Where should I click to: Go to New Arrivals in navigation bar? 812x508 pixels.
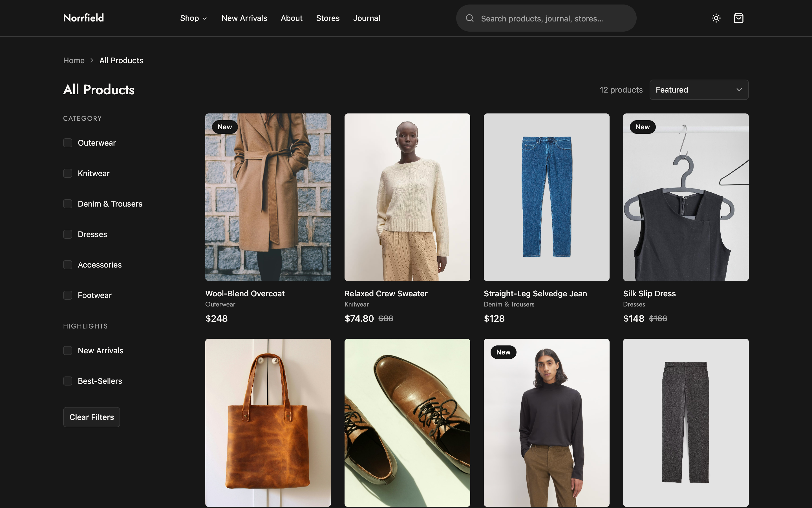[244, 18]
